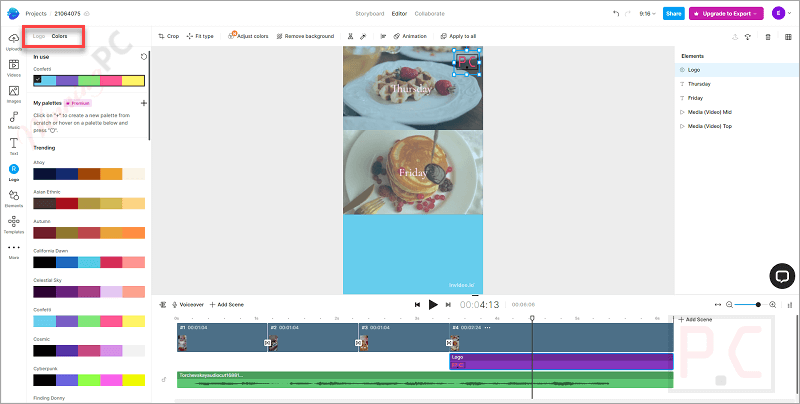This screenshot has width=800, height=404.
Task: Open the Uploads panel in sidebar
Action: pos(14,41)
